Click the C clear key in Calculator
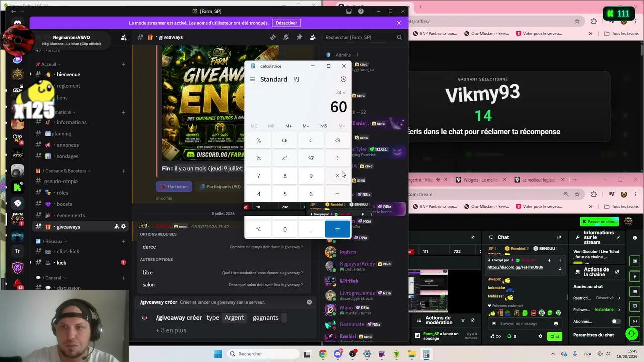The width and height of the screenshot is (644, 362). (x=311, y=141)
